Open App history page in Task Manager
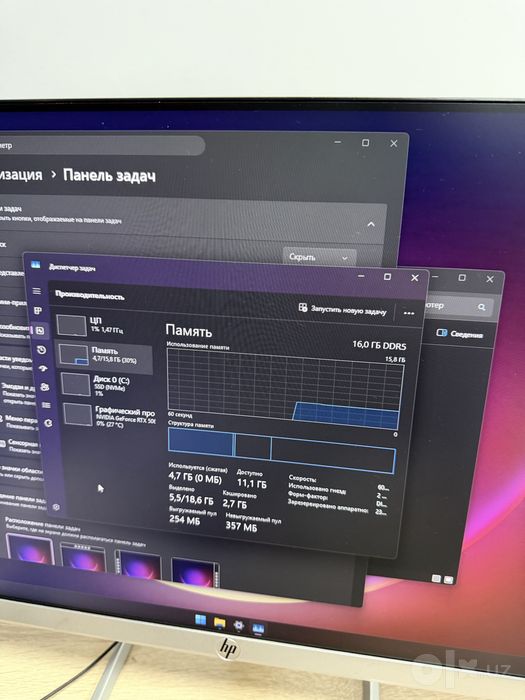 click(42, 350)
